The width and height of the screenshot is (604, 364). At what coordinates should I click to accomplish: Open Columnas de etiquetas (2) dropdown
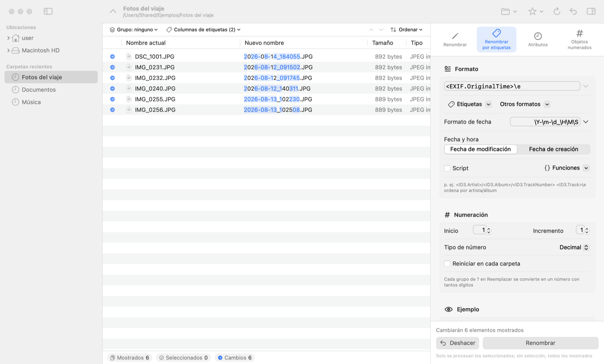[203, 29]
